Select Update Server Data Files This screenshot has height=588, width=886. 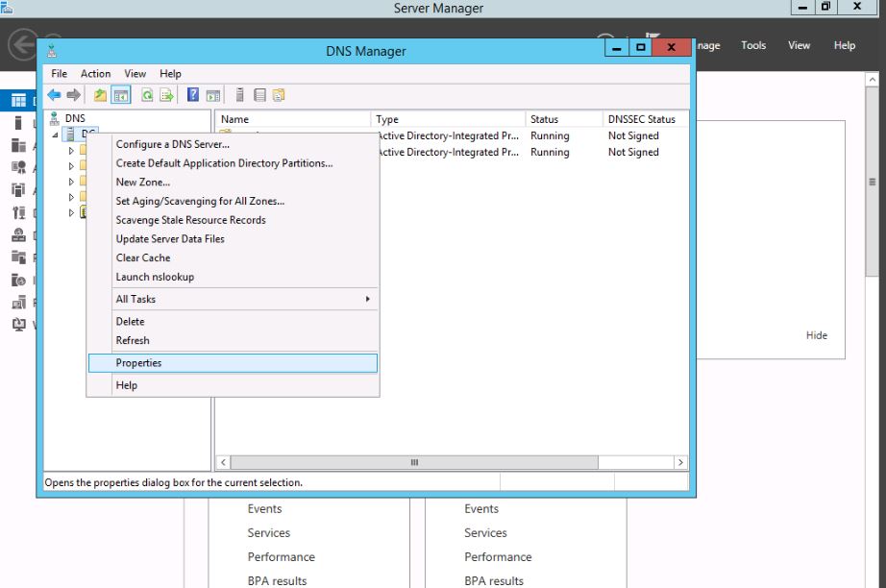click(233, 239)
